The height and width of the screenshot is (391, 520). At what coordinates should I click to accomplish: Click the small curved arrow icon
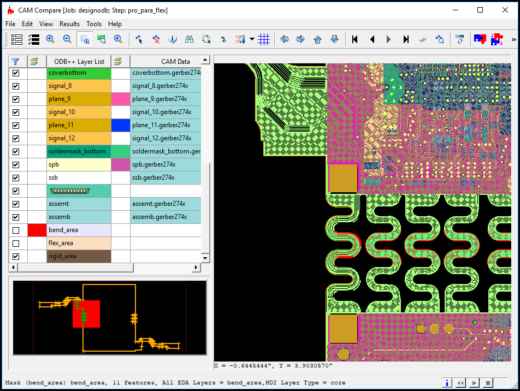point(223,40)
